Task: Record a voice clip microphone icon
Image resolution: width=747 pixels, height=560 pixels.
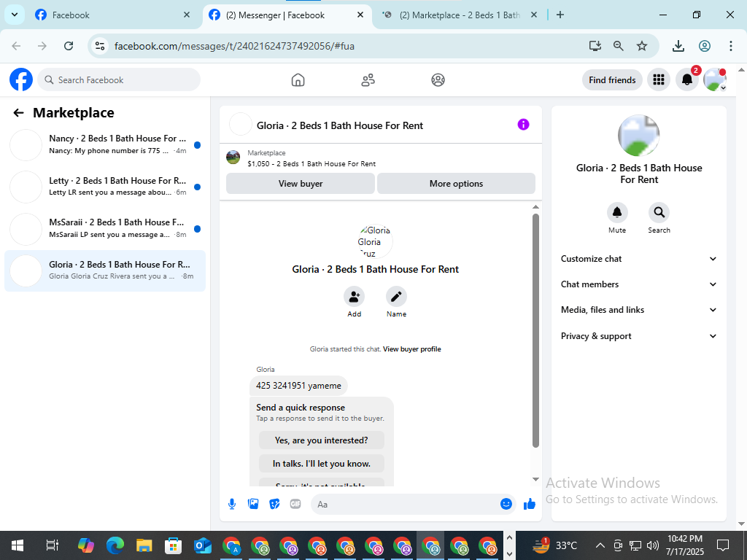Action: click(x=232, y=504)
